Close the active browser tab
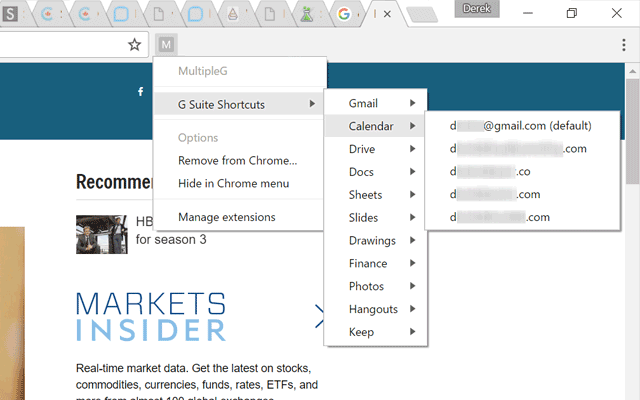Screen dimensions: 640x400 pos(387,14)
